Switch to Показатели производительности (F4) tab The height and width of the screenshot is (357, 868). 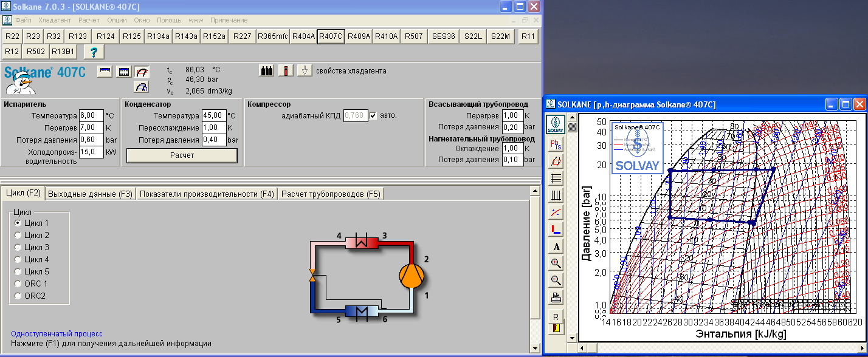[x=207, y=194]
